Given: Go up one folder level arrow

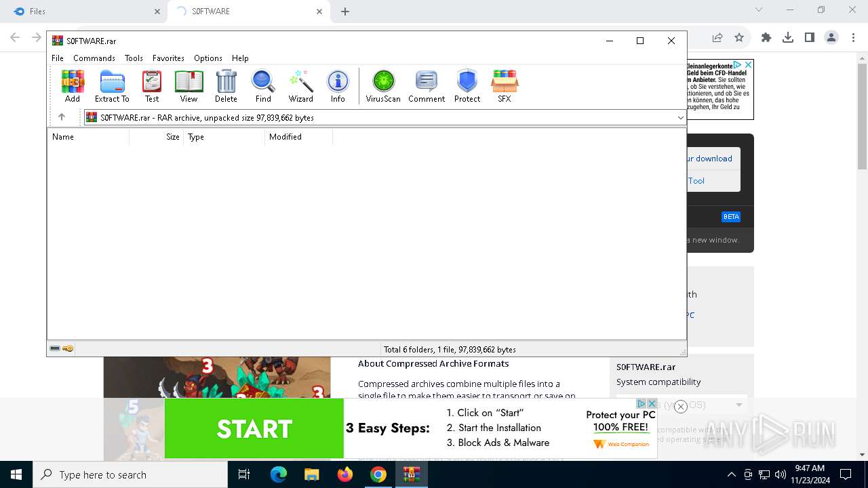Looking at the screenshot, I should (62, 117).
